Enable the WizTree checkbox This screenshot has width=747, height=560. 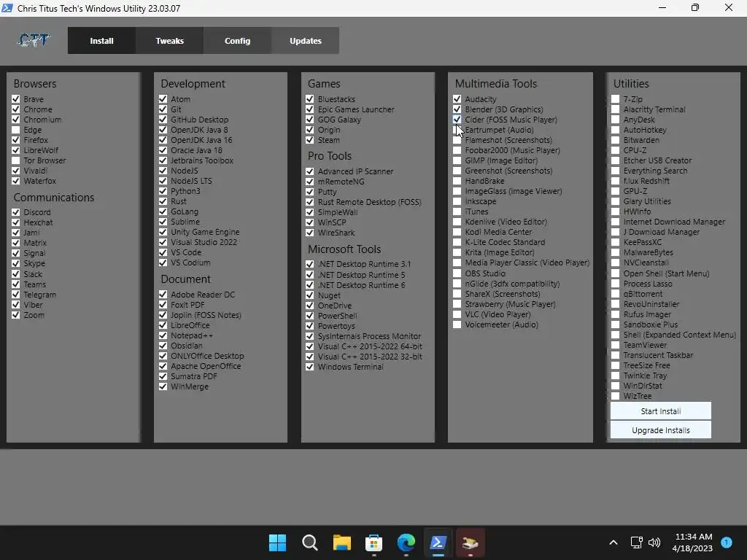(x=615, y=396)
